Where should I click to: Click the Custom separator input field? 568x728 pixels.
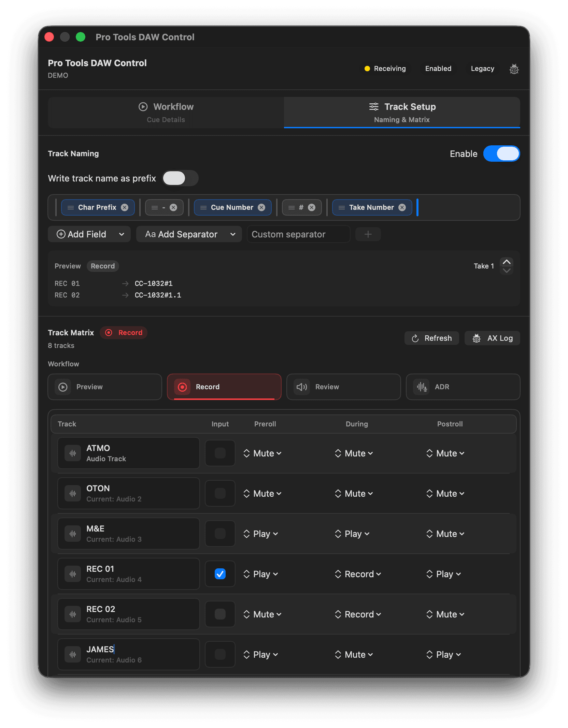coord(299,234)
